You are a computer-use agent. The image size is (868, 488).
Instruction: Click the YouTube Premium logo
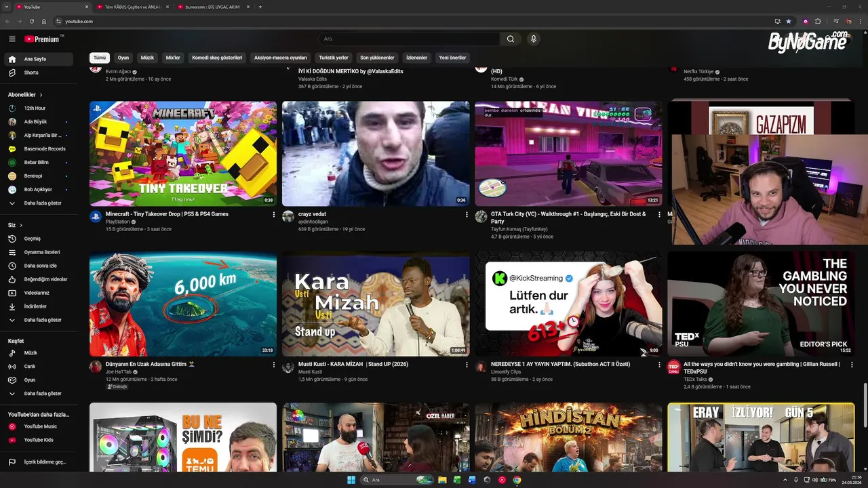point(42,39)
